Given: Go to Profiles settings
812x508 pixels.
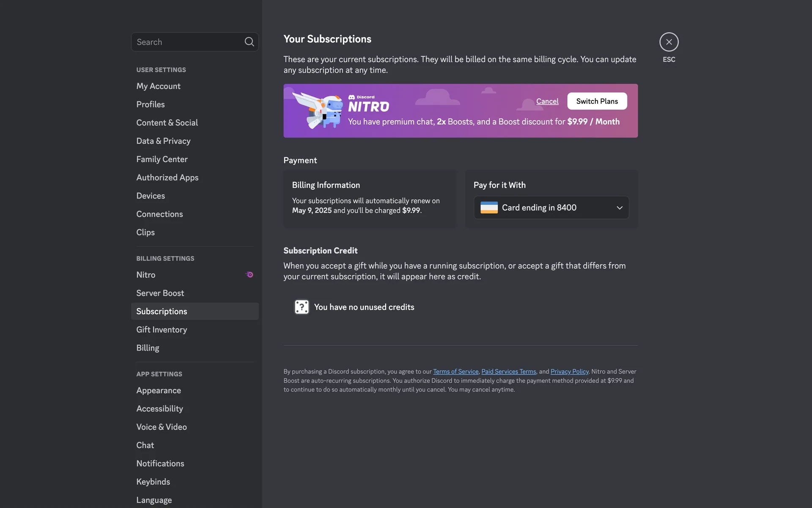Looking at the screenshot, I should point(195,104).
